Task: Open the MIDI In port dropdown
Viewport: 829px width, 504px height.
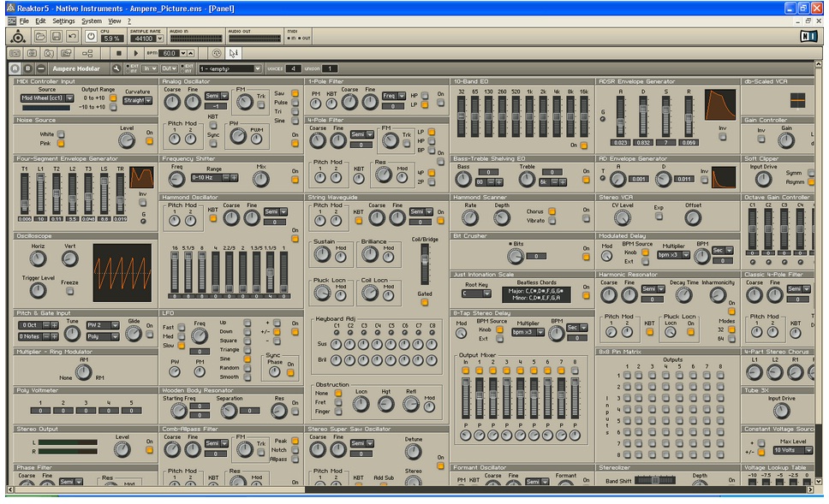Action: (150, 68)
